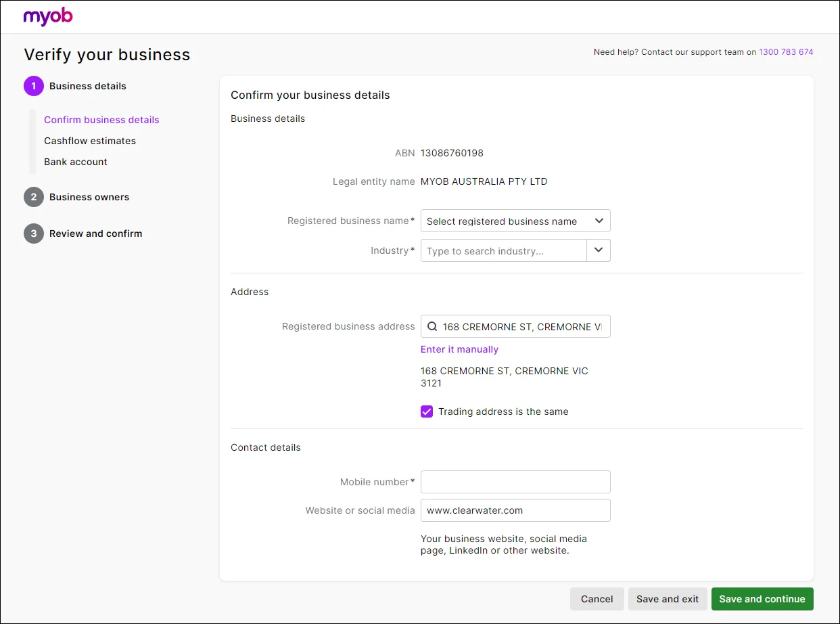Click the step 2 circle icon
The image size is (840, 624).
[34, 197]
